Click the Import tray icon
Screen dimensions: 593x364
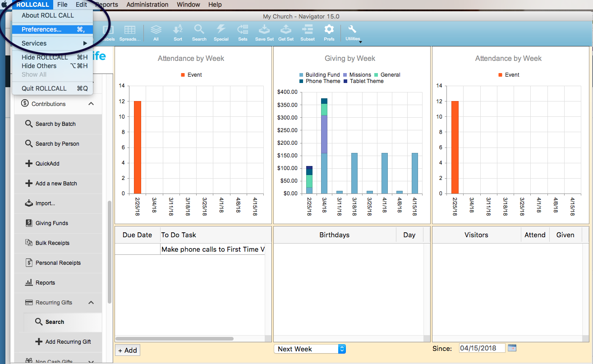point(28,203)
